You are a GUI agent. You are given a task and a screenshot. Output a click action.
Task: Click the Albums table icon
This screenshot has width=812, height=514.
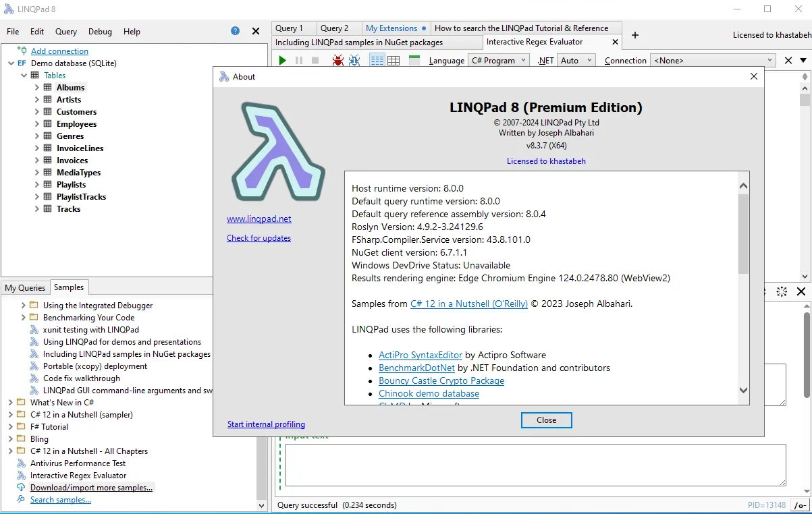(x=48, y=88)
